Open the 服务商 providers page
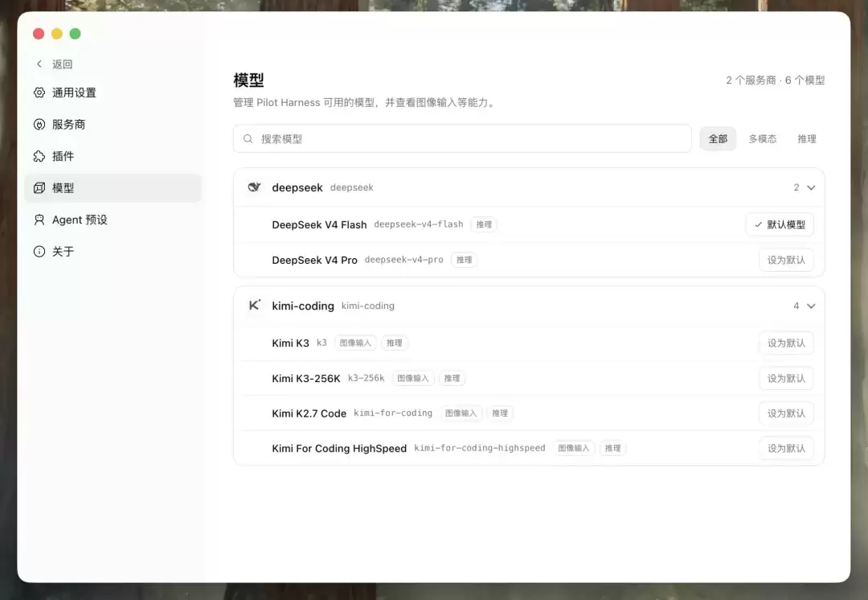The image size is (868, 600). click(113, 124)
